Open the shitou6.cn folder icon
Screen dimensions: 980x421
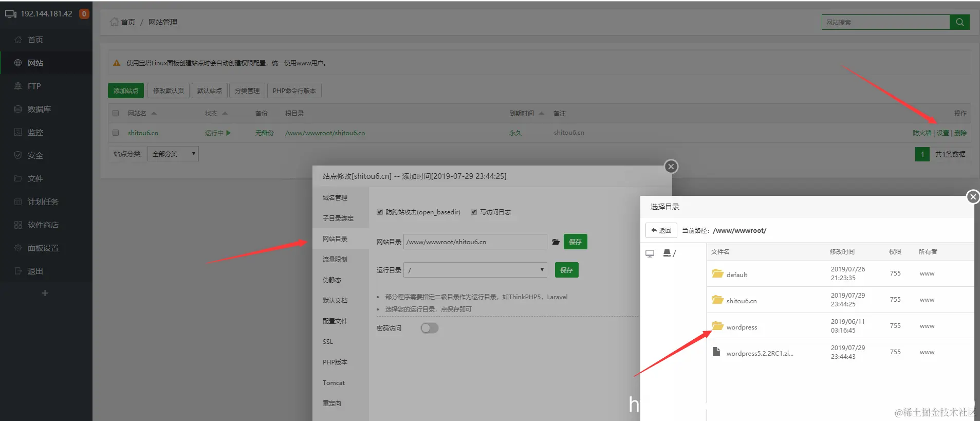point(717,300)
